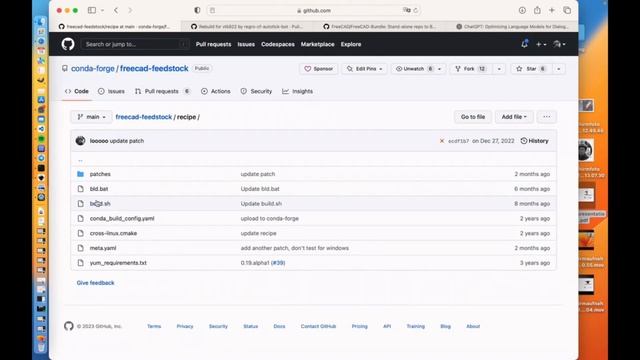The width and height of the screenshot is (640, 360).
Task: Click the Safari address bar github.com
Action: [x=313, y=10]
